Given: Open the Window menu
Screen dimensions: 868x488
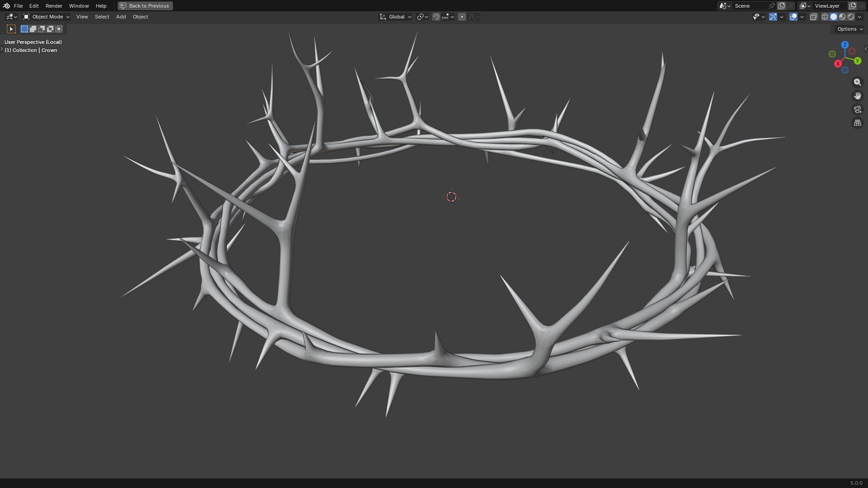Looking at the screenshot, I should [x=79, y=6].
